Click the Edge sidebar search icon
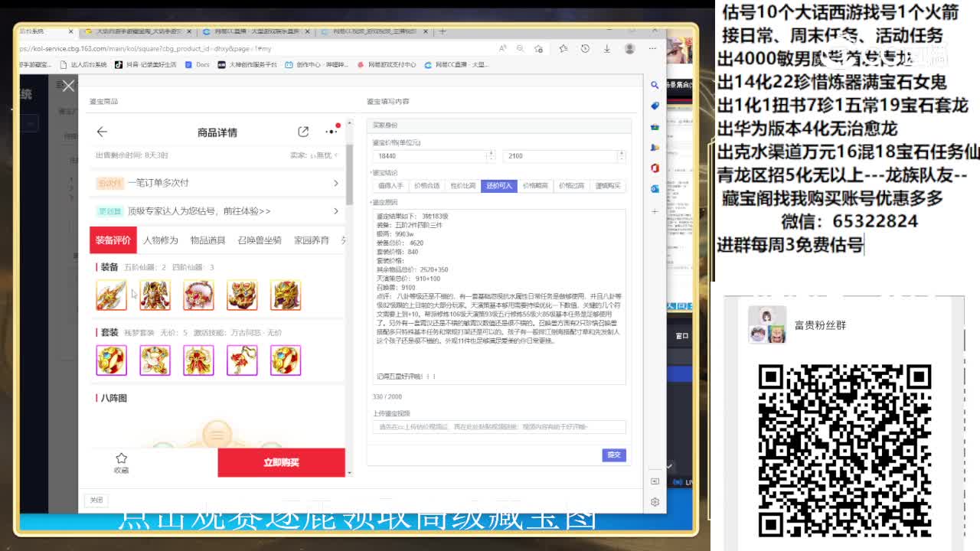 [x=655, y=85]
